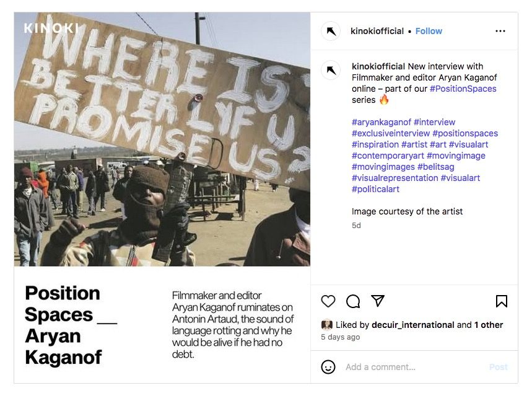Image resolution: width=532 pixels, height=393 pixels.
Task: Click kinokiofficial avatar beside the caption
Action: click(331, 70)
